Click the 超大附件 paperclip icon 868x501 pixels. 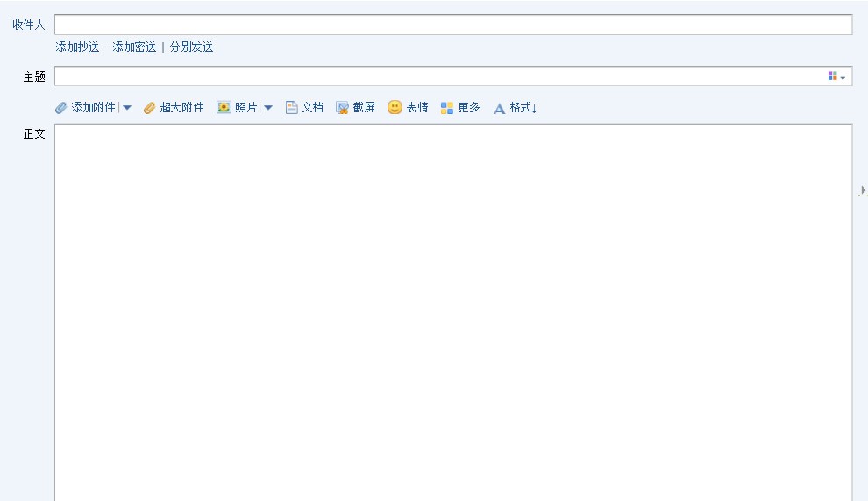click(x=149, y=108)
